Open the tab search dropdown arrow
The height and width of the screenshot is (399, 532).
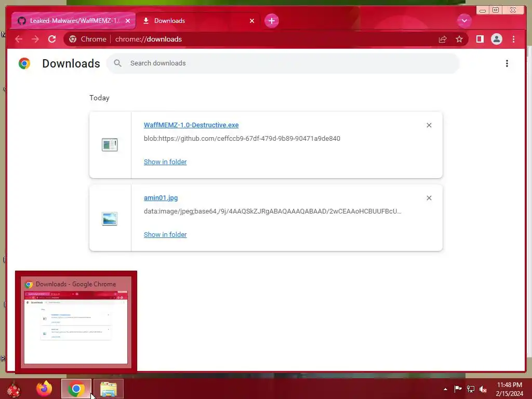[464, 21]
